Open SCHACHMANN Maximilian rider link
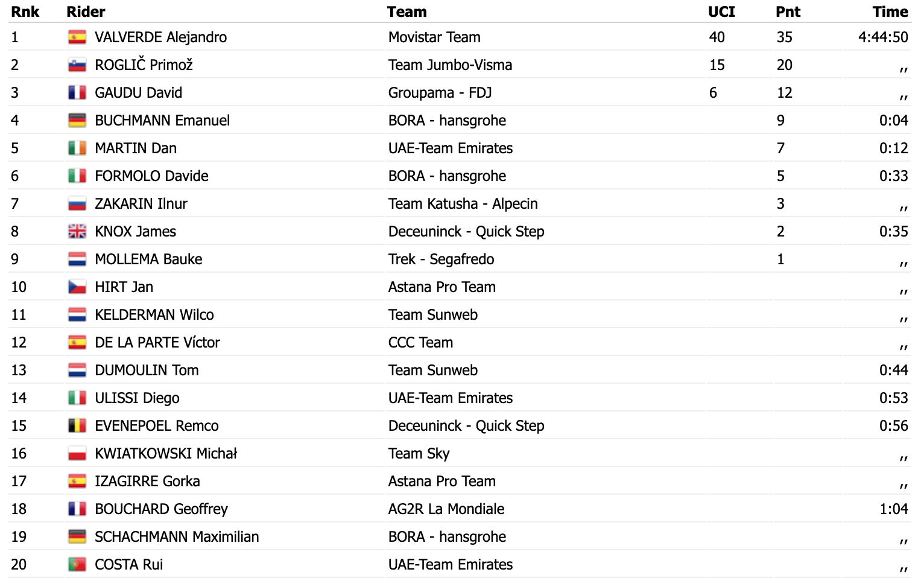This screenshot has width=924, height=578. tap(177, 537)
